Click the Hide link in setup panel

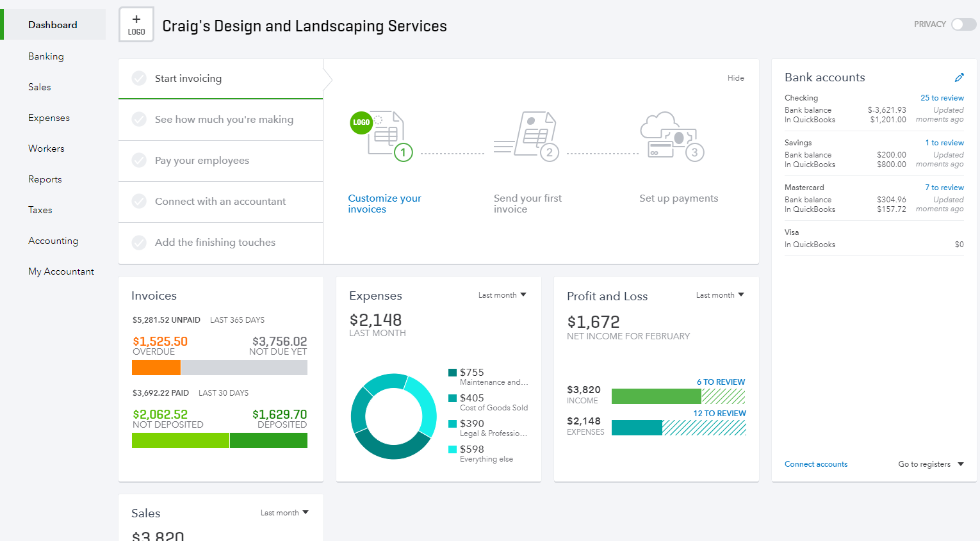click(x=736, y=78)
